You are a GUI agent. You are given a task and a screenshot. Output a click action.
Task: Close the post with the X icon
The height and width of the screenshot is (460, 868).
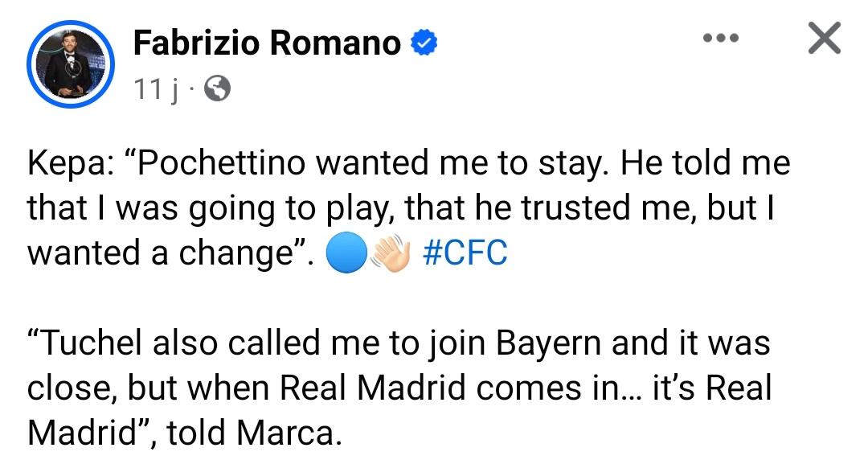coord(824,39)
